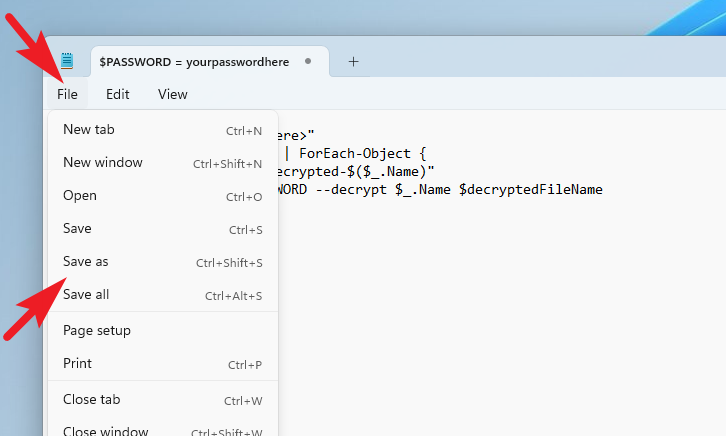Choose Save as menu entry
The width and height of the screenshot is (726, 436).
pos(163,262)
